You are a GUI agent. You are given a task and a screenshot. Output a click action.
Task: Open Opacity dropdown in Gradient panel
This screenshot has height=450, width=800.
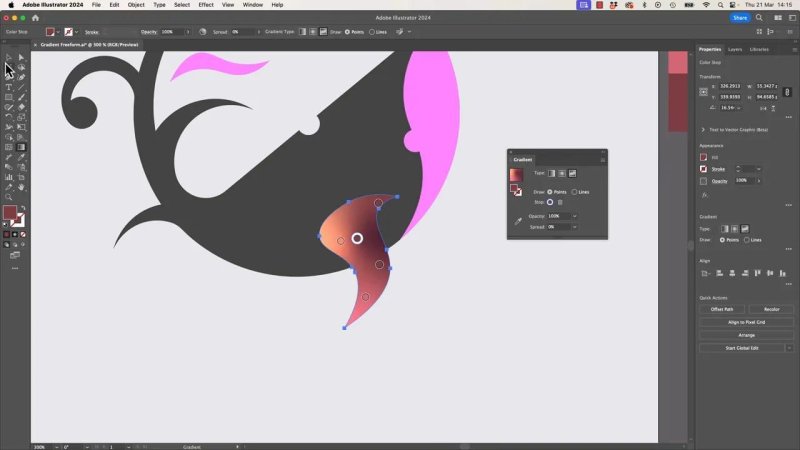[574, 216]
